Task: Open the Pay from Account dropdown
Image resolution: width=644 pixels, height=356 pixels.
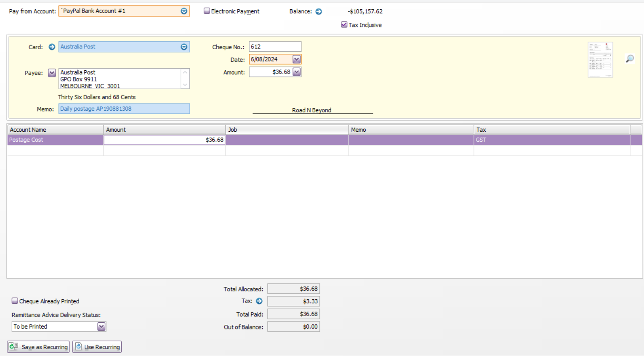Action: [184, 11]
